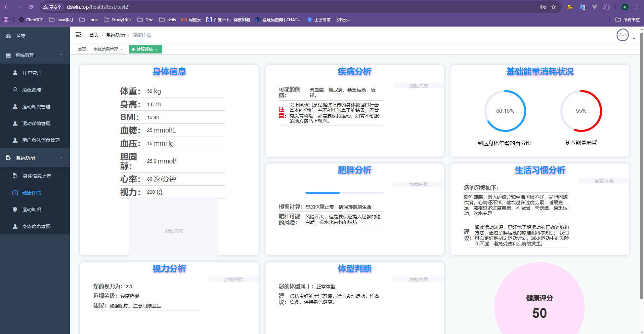Click the Google Translate extension icon
The height and width of the screenshot is (334, 644).
583,7
